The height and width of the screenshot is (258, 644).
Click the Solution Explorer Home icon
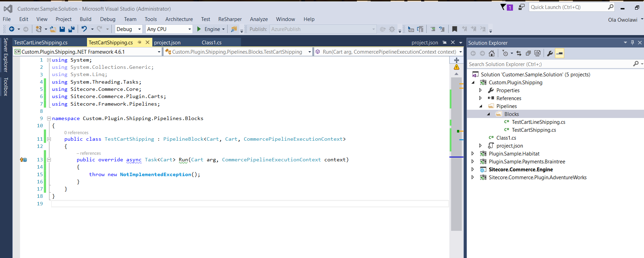[492, 53]
